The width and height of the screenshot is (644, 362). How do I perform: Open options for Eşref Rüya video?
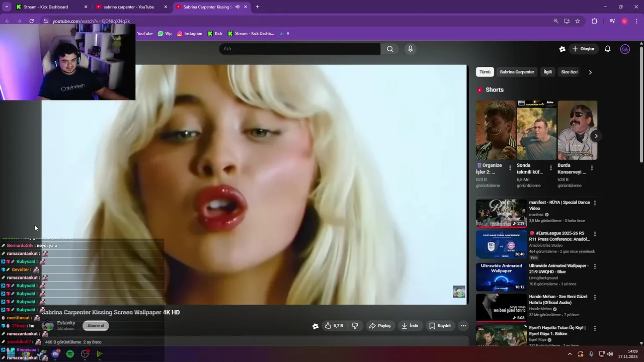[595, 328]
